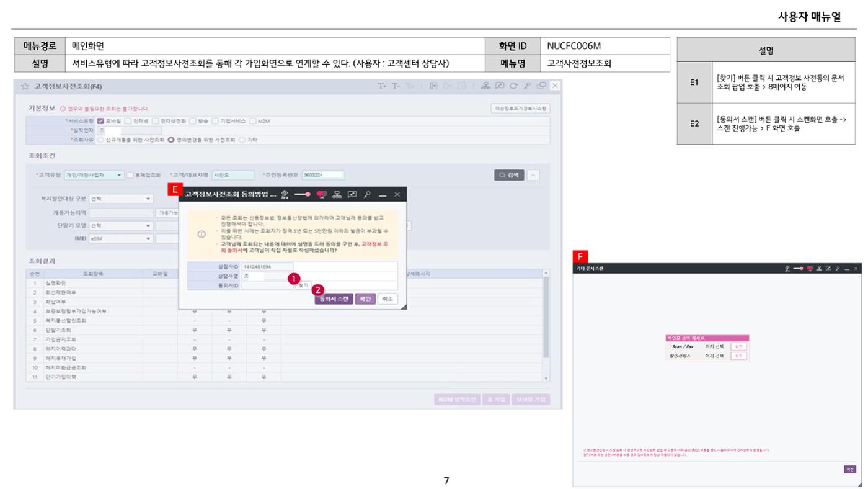
Task: Click the 동의서 스캔 button
Action: 334,299
